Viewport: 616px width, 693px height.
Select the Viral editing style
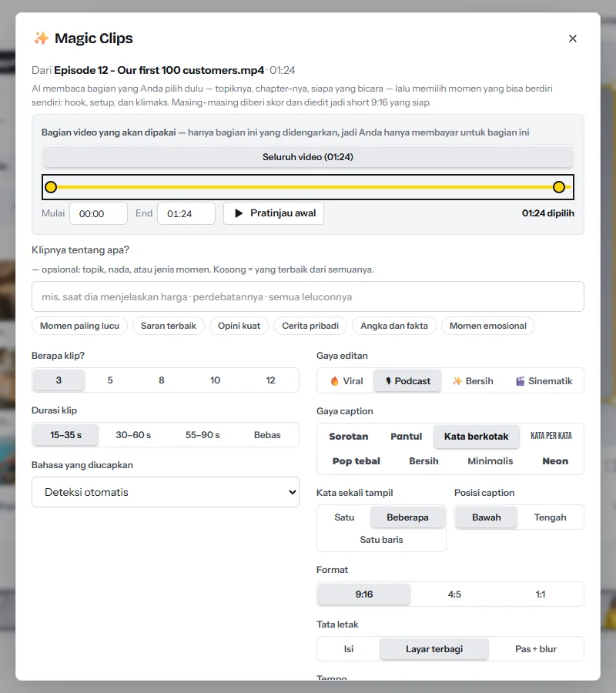tap(346, 381)
